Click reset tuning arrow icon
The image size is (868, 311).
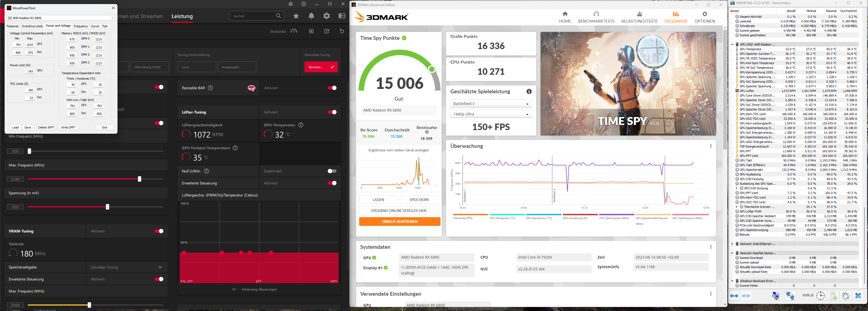click(342, 31)
